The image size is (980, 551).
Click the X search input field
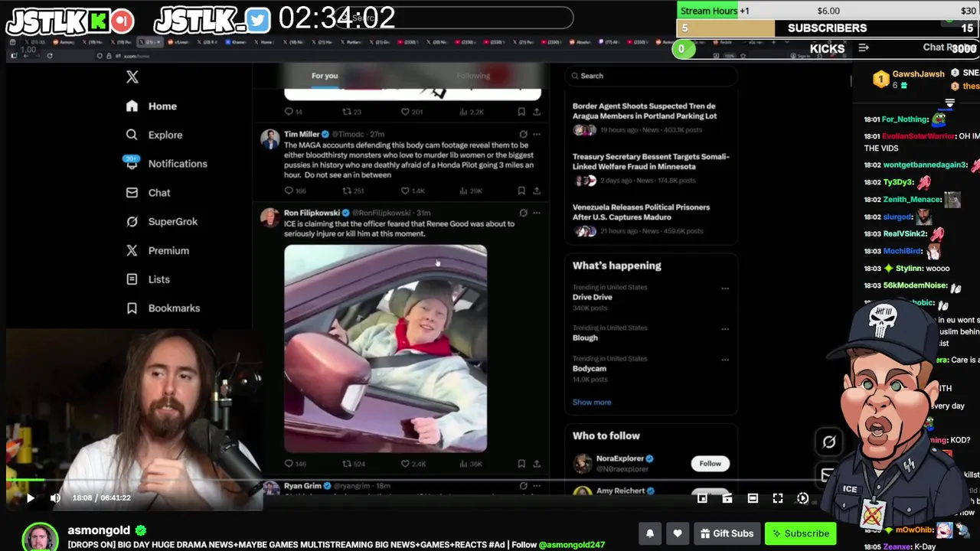click(652, 76)
